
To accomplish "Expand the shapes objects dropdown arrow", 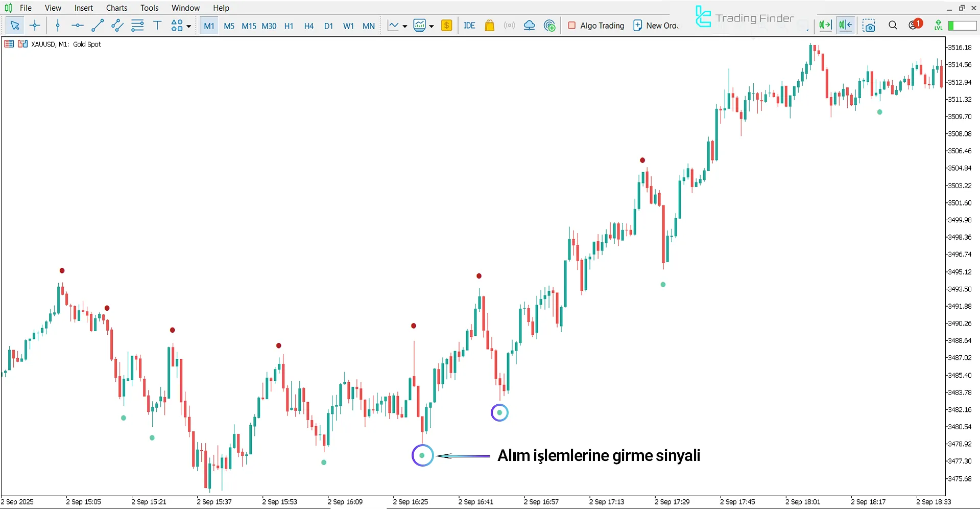I will coord(189,26).
